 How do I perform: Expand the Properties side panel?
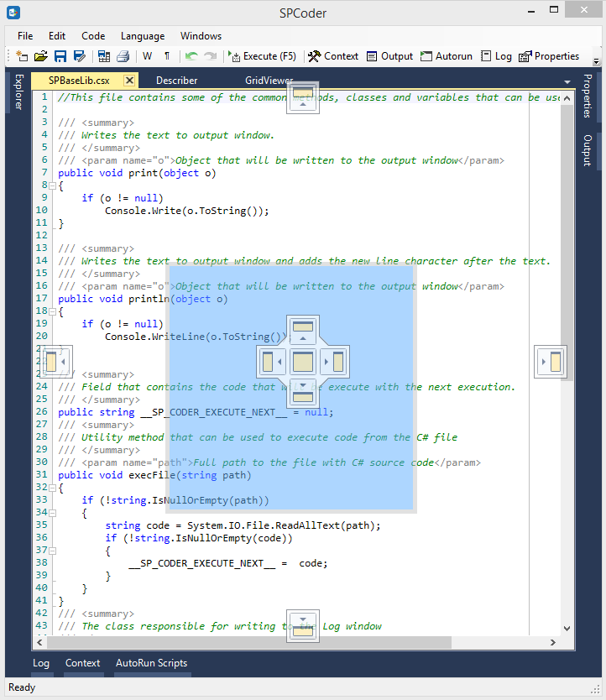588,96
